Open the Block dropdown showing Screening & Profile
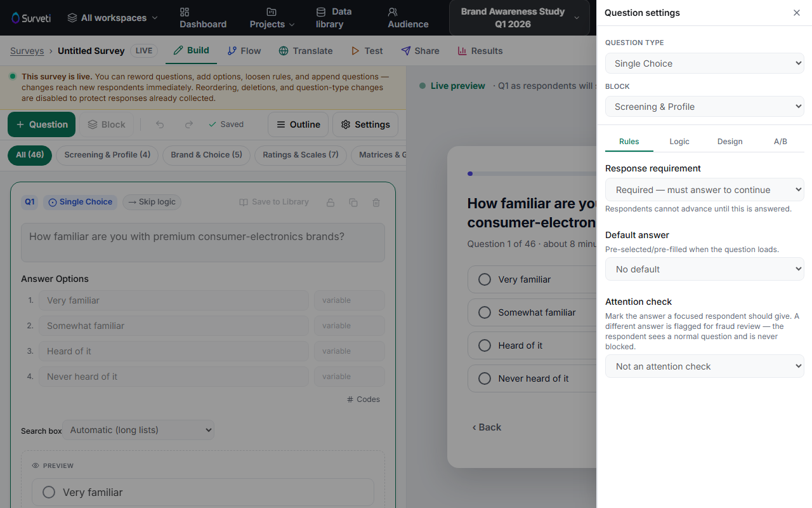The image size is (812, 508). pos(705,107)
